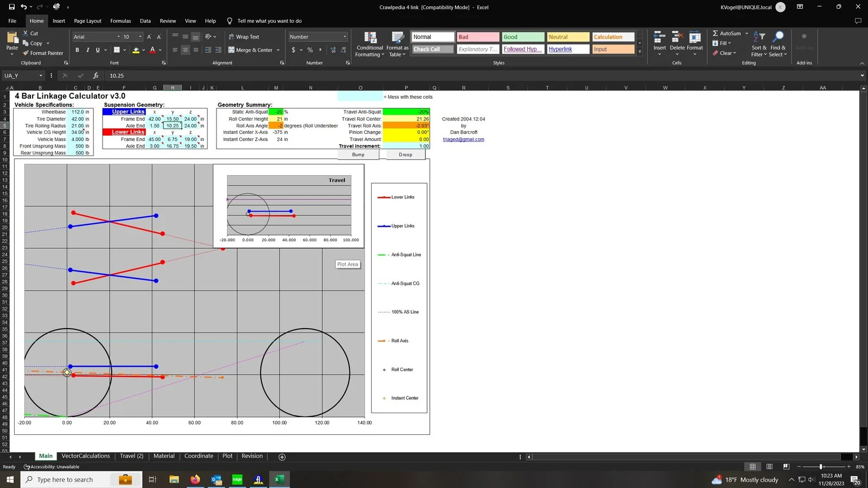Screen dimensions: 868x488
Task: Expand the cell Styles gallery
Action: tap(640, 52)
